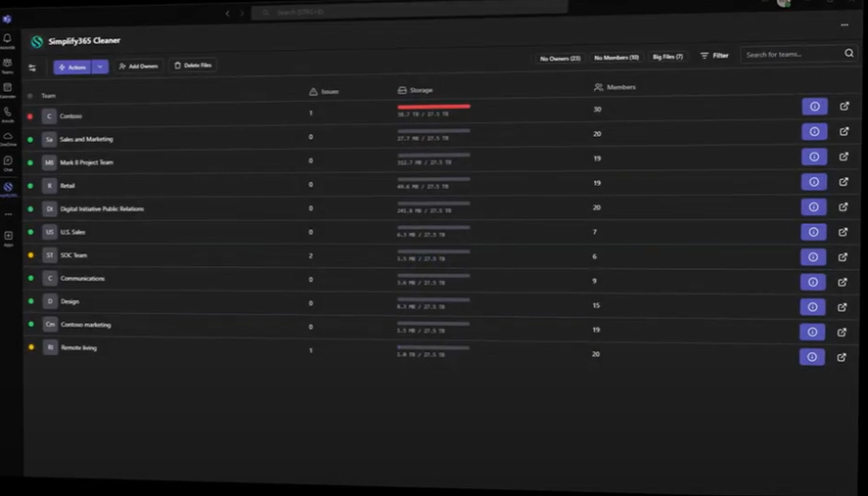The width and height of the screenshot is (868, 496).
Task: Open the Apps icon in the sidebar
Action: (x=8, y=237)
